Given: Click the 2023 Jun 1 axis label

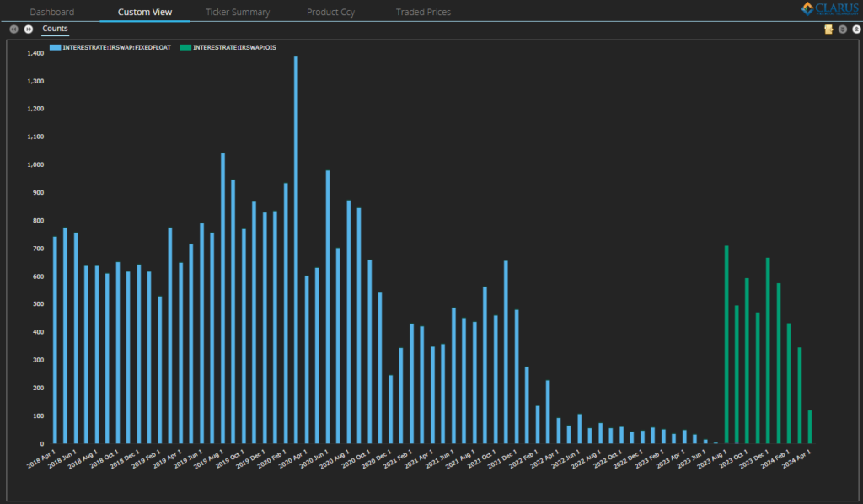Looking at the screenshot, I should 692,458.
